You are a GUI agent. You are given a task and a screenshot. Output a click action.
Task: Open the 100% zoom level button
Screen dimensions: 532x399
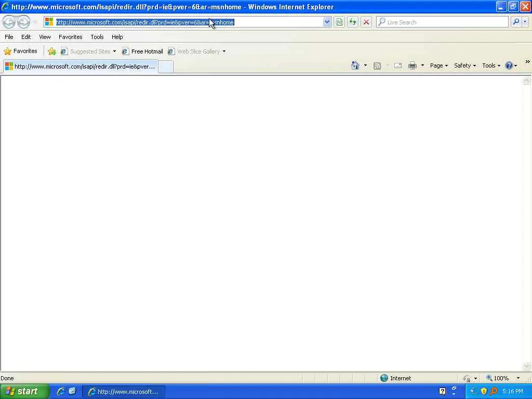(497, 378)
